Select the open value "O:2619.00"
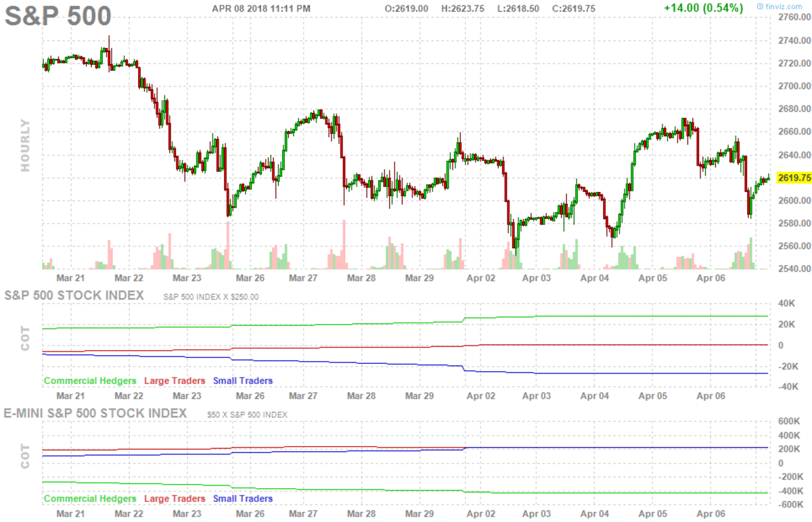This screenshot has width=812, height=522. (407, 8)
